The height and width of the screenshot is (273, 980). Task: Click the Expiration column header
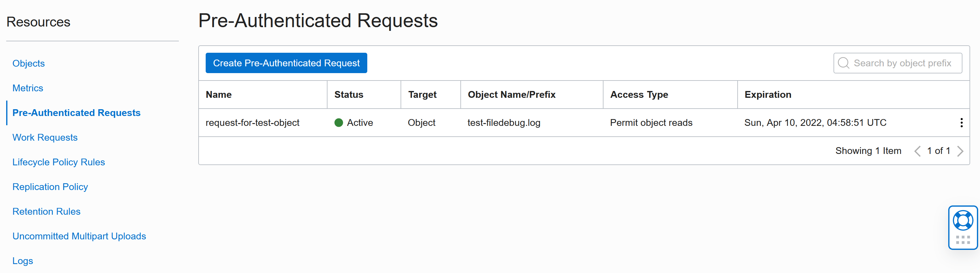pos(768,94)
